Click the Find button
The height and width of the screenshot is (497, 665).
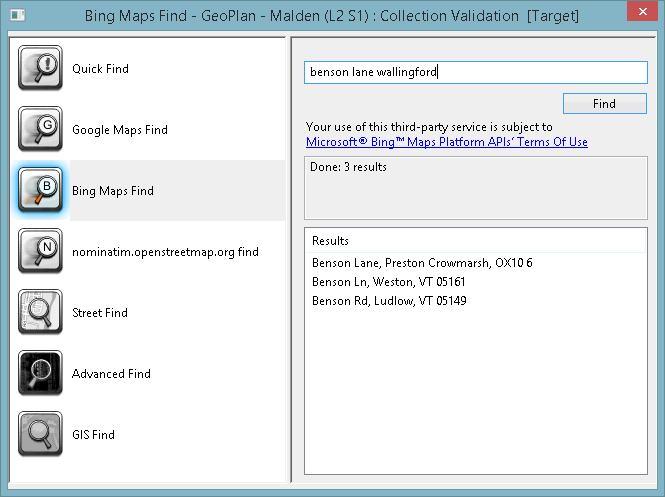point(605,103)
